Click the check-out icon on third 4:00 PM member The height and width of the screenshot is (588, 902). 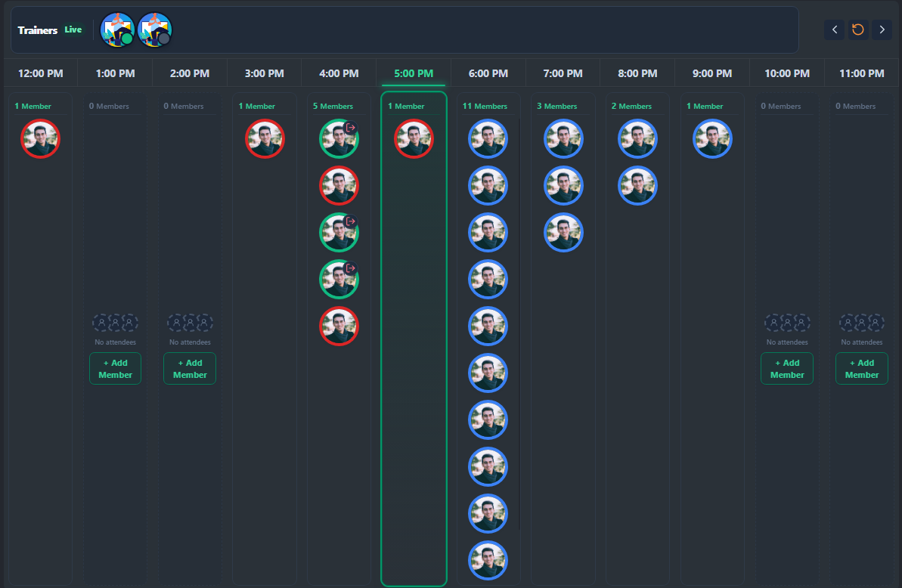click(350, 221)
